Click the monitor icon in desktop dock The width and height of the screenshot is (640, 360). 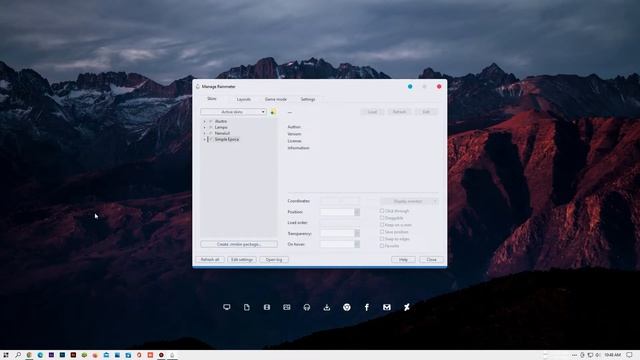227,307
